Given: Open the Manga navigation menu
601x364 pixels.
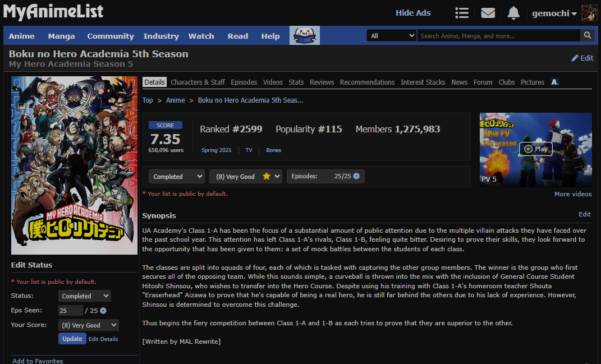Looking at the screenshot, I should point(61,36).
